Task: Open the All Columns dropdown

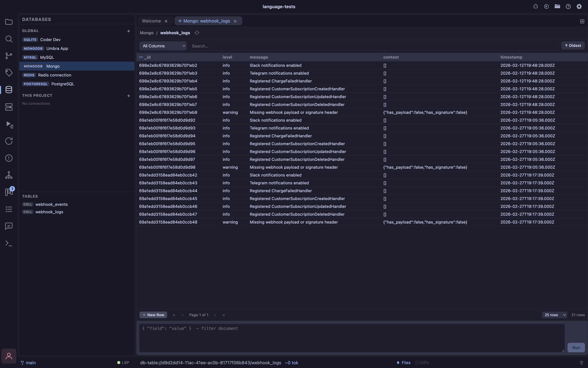Action: click(x=163, y=46)
